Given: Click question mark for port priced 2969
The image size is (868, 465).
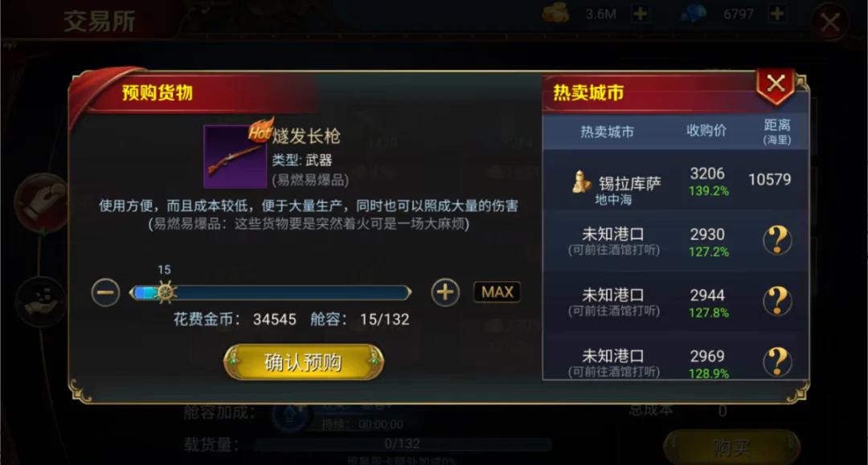Looking at the screenshot, I should pos(777,361).
